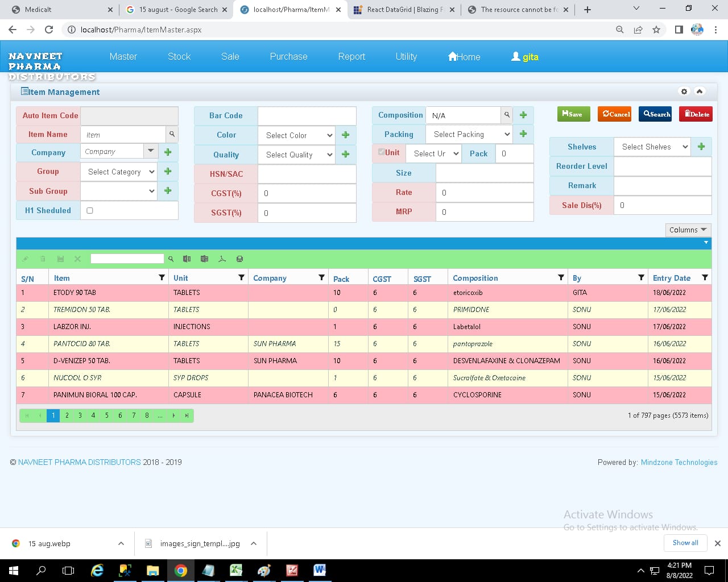Open the Report menu
This screenshot has width=728, height=582.
tap(351, 56)
